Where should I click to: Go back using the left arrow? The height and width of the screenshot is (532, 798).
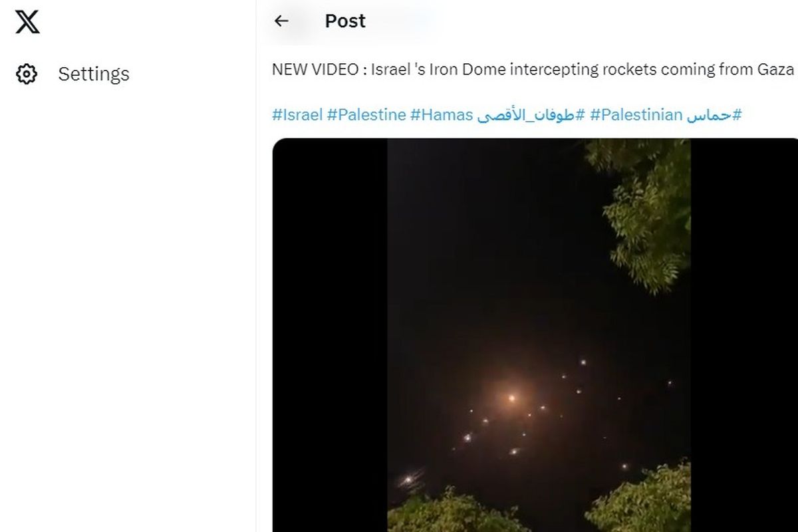point(281,21)
